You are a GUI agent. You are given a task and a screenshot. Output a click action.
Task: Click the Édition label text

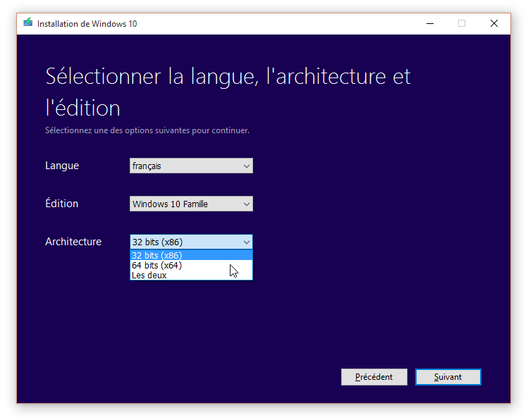pos(61,203)
